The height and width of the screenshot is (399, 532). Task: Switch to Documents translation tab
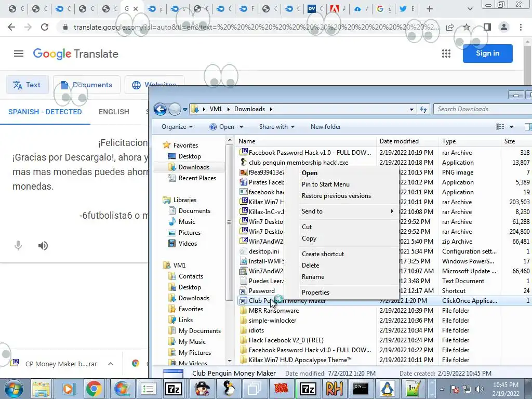87,85
